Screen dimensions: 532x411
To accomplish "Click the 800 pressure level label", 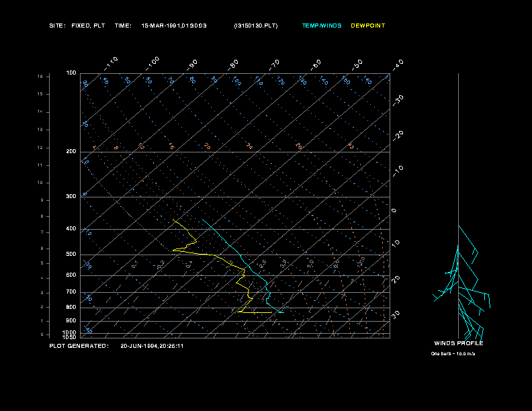I will (x=71, y=307).
